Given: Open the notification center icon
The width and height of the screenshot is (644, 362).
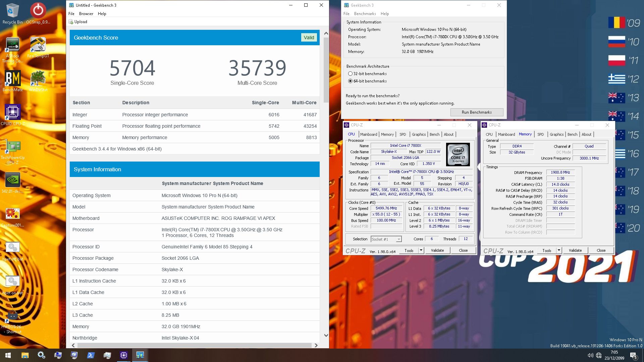Looking at the screenshot, I should [x=634, y=355].
